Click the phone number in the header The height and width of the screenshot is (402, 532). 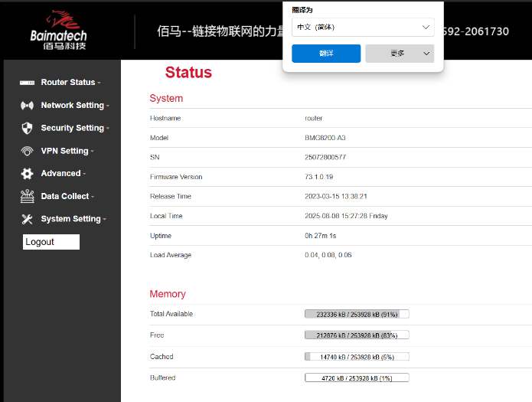tap(475, 31)
